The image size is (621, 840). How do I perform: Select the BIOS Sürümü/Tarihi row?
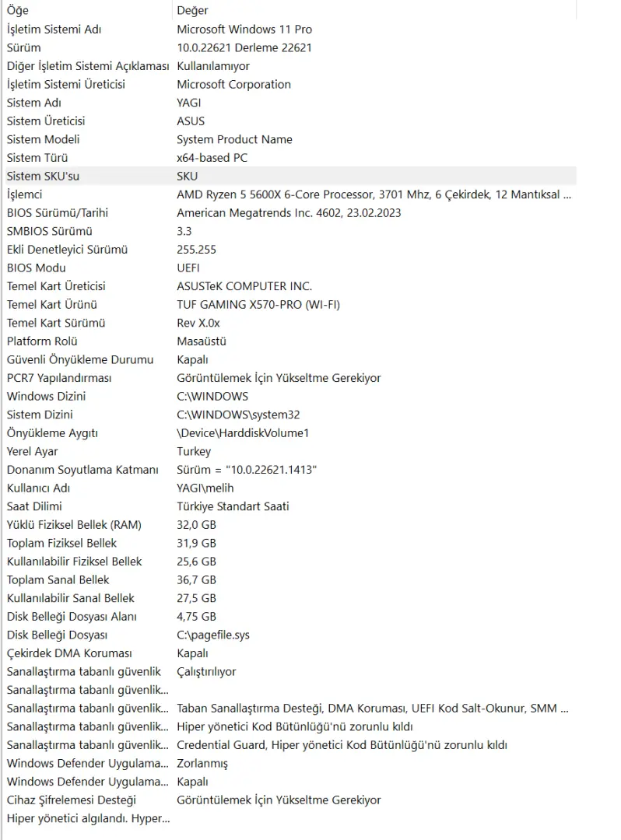coord(289,212)
